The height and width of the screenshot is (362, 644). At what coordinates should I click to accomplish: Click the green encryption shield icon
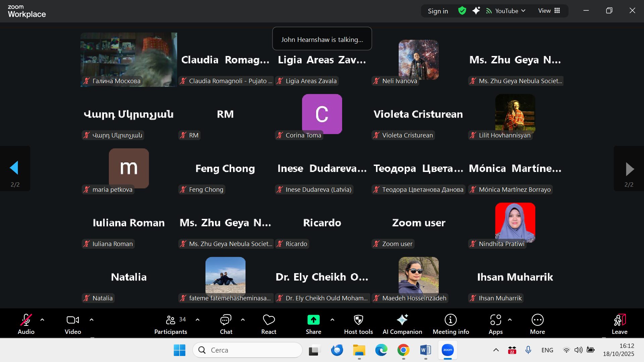tap(462, 11)
